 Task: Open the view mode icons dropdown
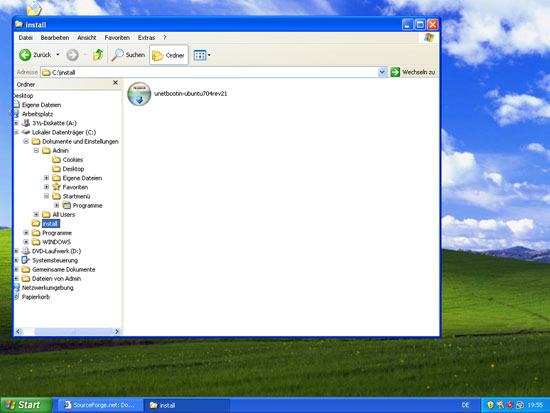pyautogui.click(x=202, y=55)
